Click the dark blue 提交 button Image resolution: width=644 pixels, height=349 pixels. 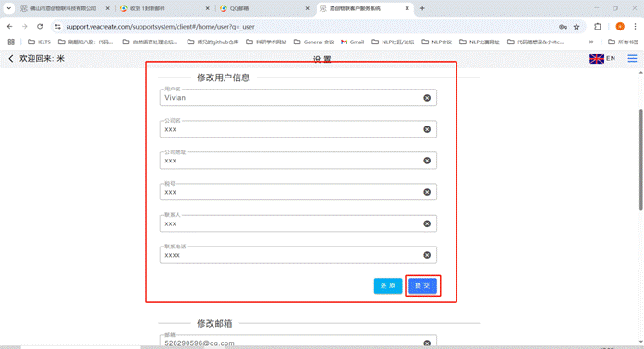(x=422, y=286)
